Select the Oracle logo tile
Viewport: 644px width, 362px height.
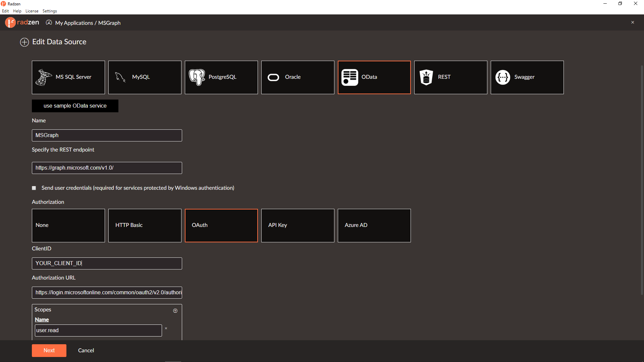(298, 77)
